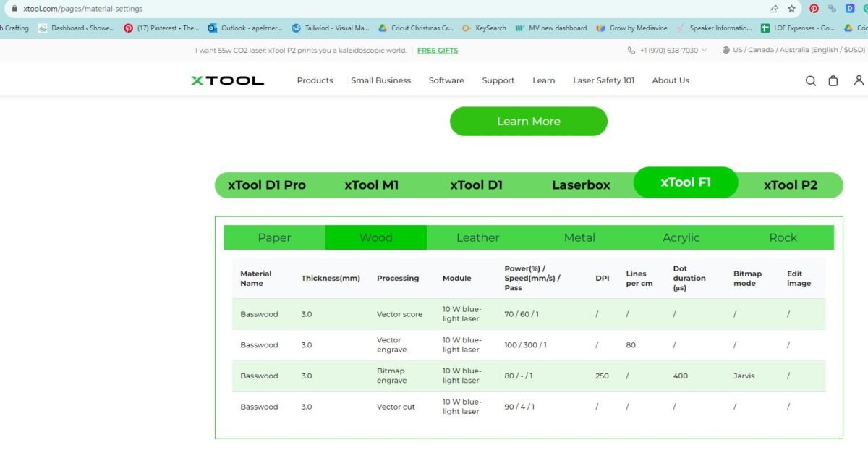This screenshot has width=868, height=461.
Task: Open the About Us menu item
Action: (x=671, y=80)
